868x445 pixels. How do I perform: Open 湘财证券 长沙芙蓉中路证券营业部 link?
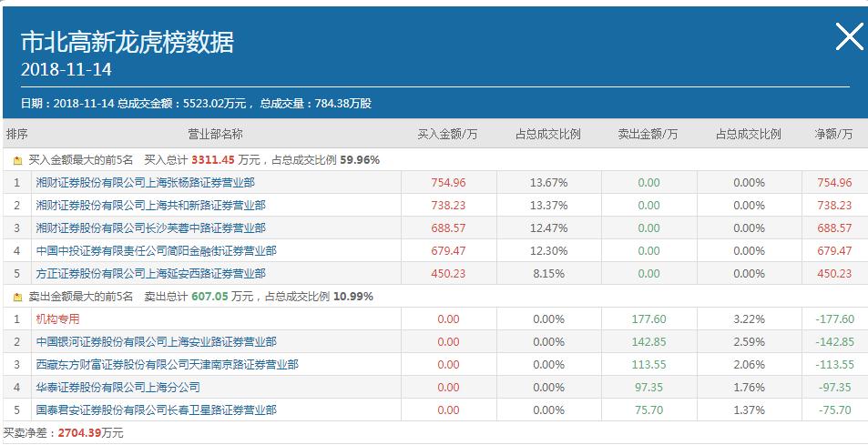click(x=150, y=228)
